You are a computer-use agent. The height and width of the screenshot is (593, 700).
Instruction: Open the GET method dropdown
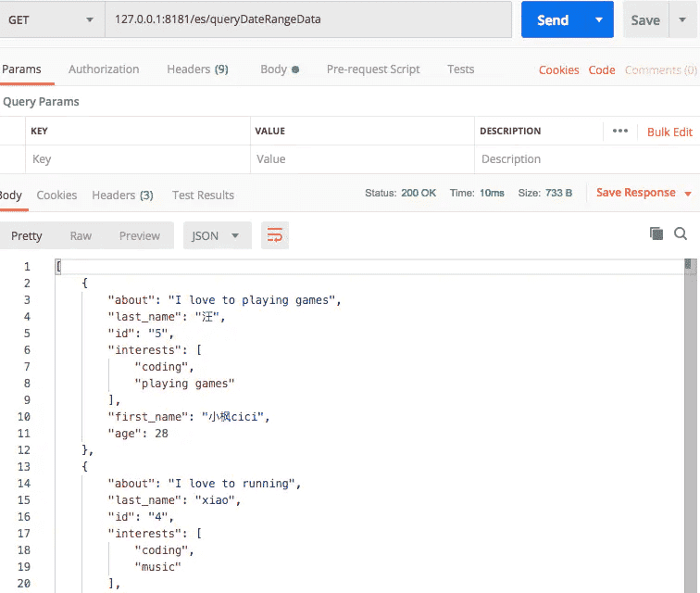51,19
